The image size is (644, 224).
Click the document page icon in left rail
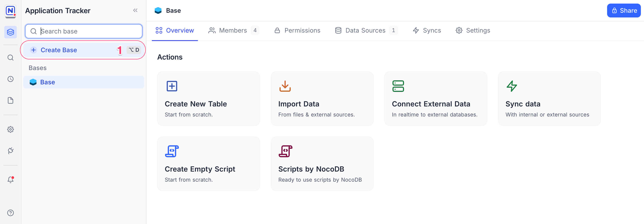(11, 101)
